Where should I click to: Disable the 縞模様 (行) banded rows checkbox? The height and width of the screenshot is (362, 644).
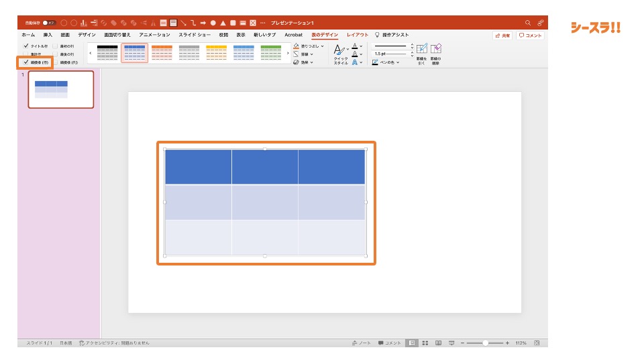click(26, 62)
